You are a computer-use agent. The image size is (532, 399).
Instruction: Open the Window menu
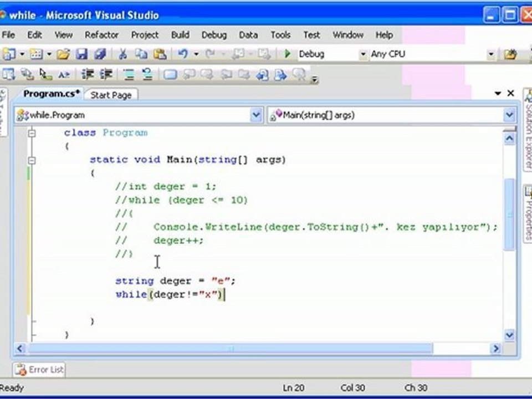(348, 35)
